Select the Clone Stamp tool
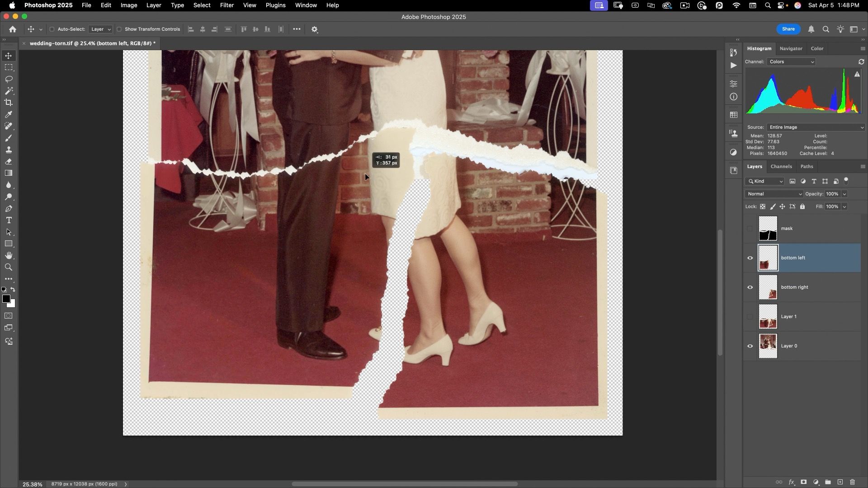The image size is (868, 488). click(x=9, y=150)
